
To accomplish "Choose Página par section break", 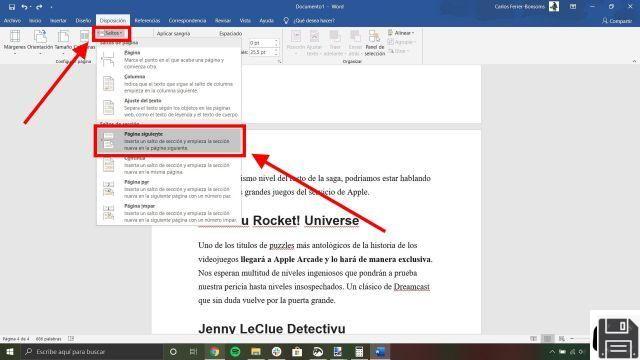I will tap(169, 189).
